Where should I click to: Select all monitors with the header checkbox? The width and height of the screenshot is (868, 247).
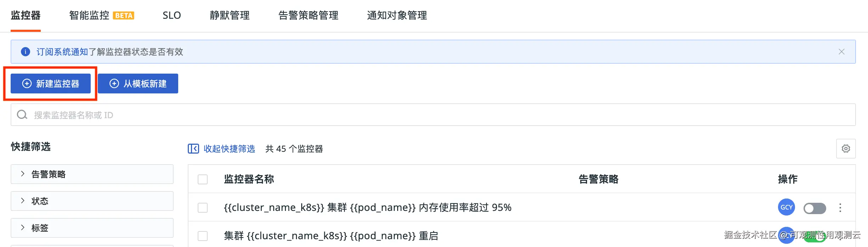203,179
